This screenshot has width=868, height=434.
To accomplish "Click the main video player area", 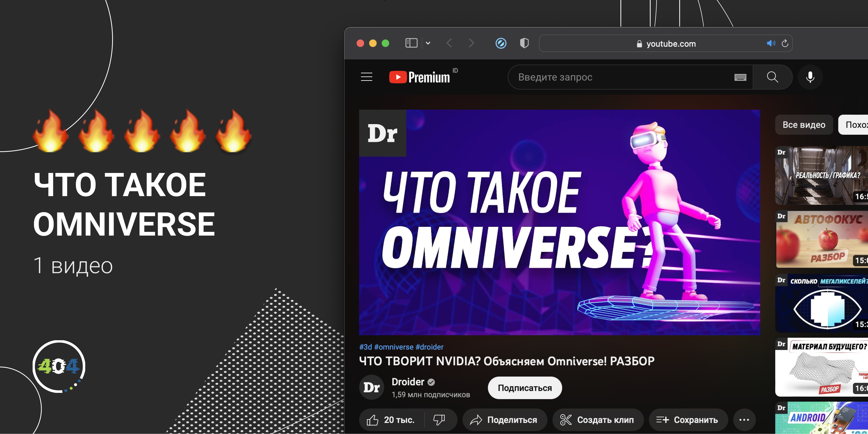I will pos(559,222).
